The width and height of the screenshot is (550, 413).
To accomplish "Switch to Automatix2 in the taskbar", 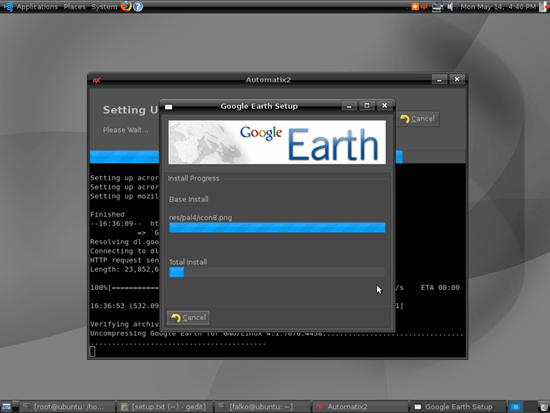I will (x=360, y=407).
